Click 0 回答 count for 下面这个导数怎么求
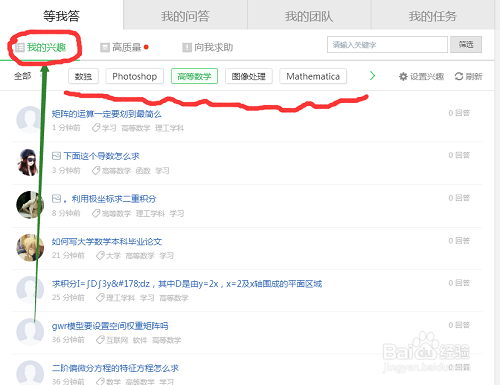Screen dimensions: 500x385 [x=459, y=155]
